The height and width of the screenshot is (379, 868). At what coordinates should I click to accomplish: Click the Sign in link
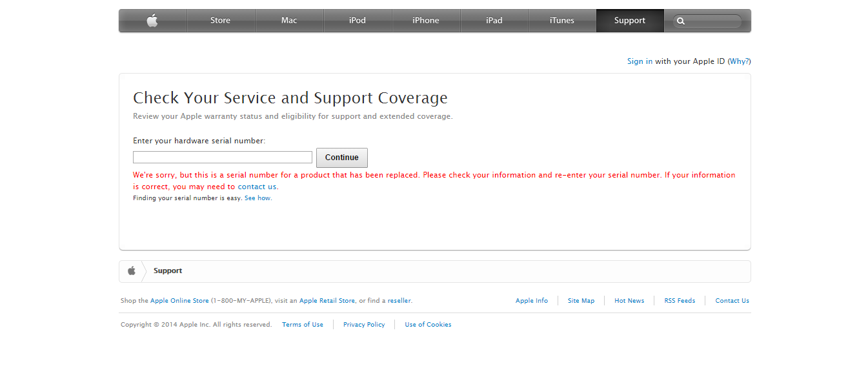click(x=640, y=61)
